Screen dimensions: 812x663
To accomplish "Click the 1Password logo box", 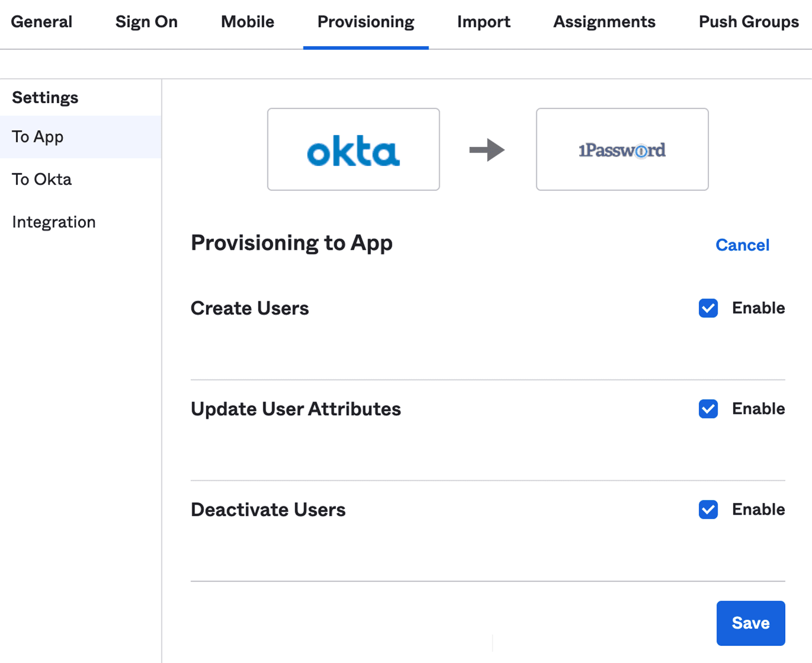I will pyautogui.click(x=622, y=149).
